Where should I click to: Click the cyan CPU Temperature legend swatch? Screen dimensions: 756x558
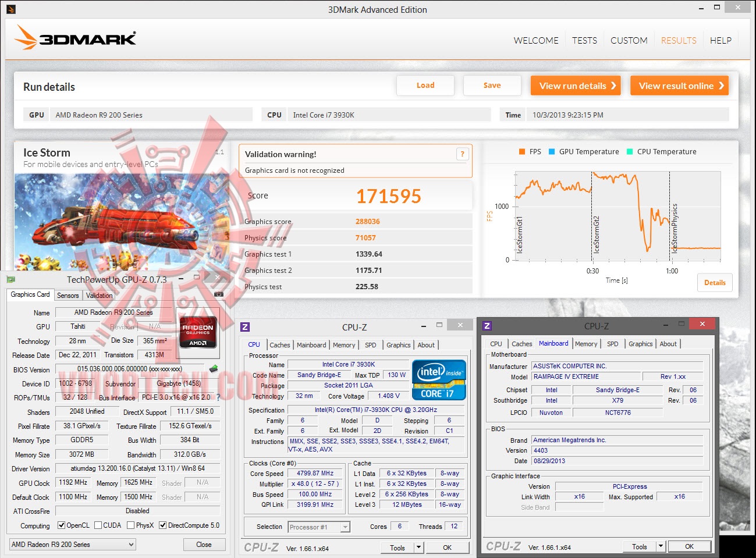point(630,152)
